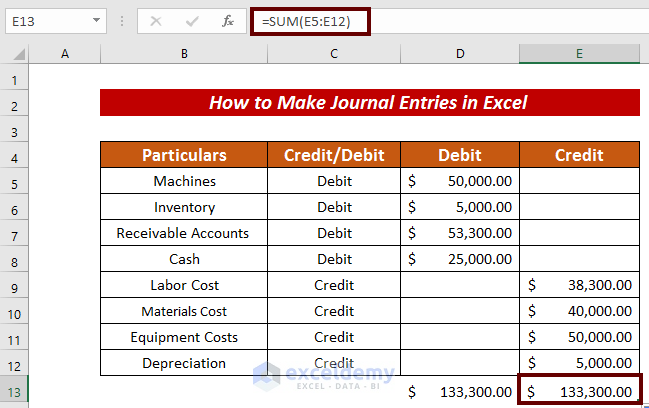This screenshot has width=649, height=408.
Task: Click the 'Particulars' header cell
Action: [184, 155]
